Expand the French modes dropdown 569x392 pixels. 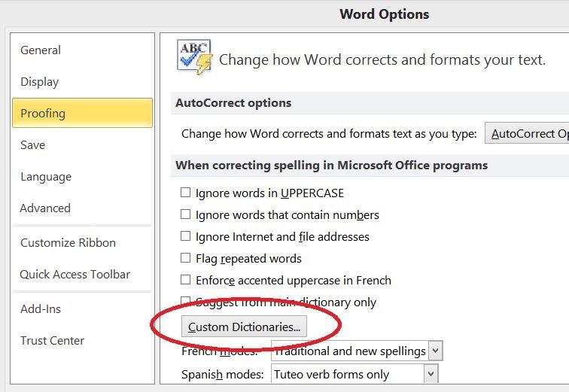(435, 351)
